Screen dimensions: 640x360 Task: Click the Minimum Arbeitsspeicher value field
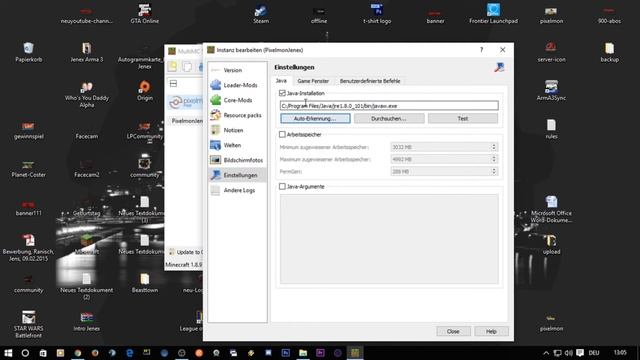point(440,147)
